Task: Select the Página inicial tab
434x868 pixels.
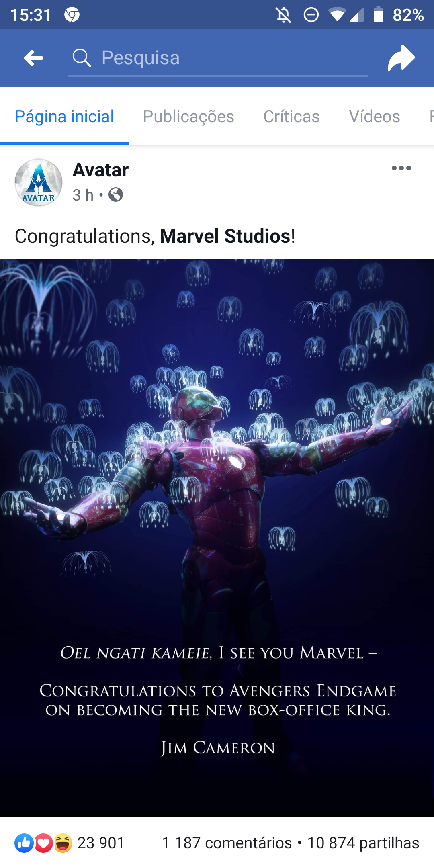Action: [64, 117]
